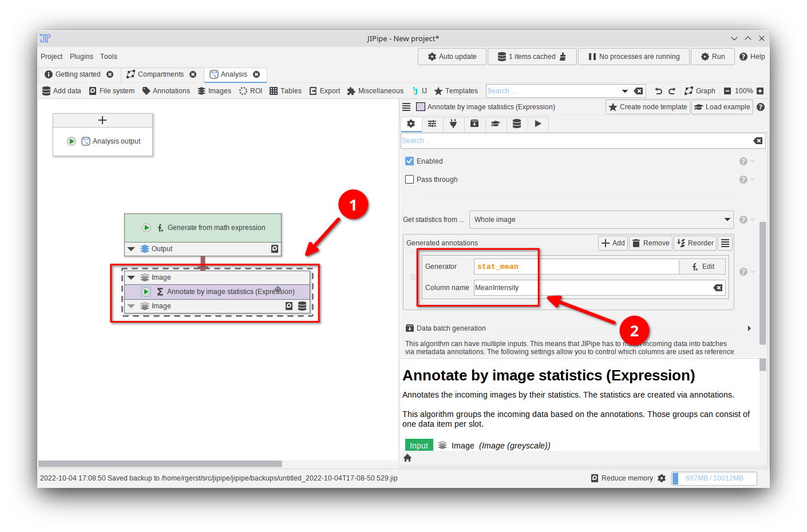
Task: Enable the Pass through checkbox
Action: point(410,180)
